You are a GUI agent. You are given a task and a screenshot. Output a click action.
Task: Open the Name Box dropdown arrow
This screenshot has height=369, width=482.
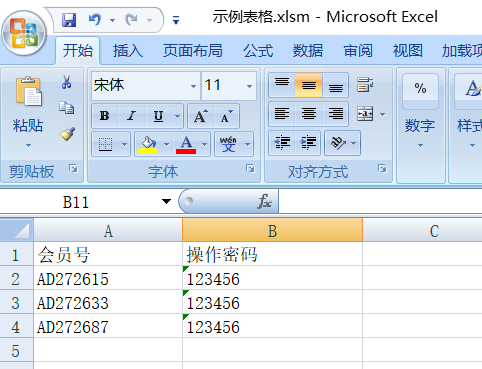[166, 201]
